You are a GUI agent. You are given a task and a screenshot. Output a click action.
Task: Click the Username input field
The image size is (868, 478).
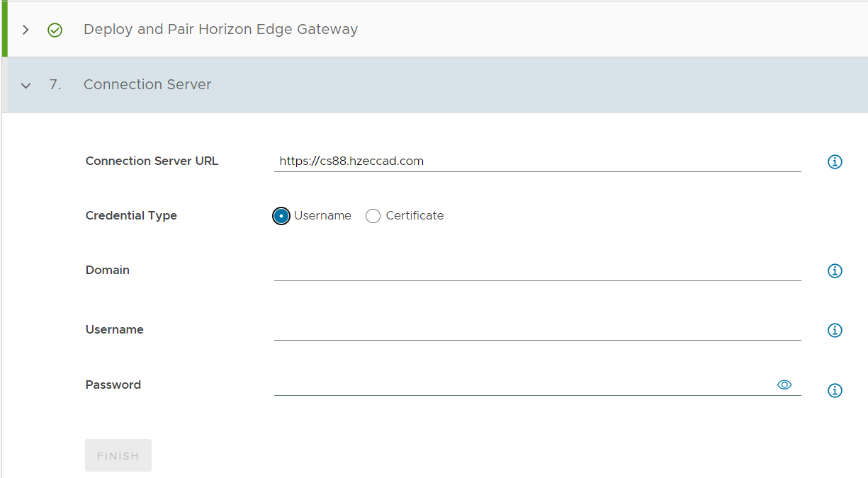pyautogui.click(x=537, y=330)
